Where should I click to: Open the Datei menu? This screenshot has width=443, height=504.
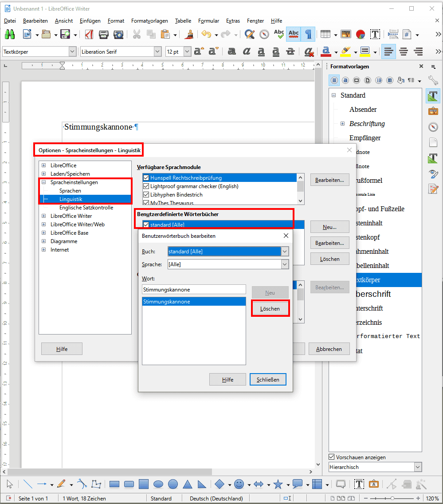tap(10, 21)
